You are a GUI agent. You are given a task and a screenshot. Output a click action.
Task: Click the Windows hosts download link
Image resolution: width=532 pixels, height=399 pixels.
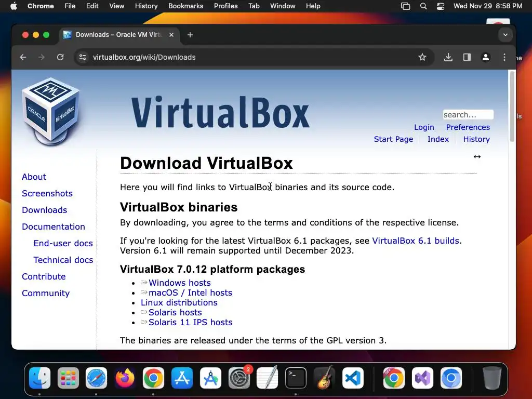179,283
